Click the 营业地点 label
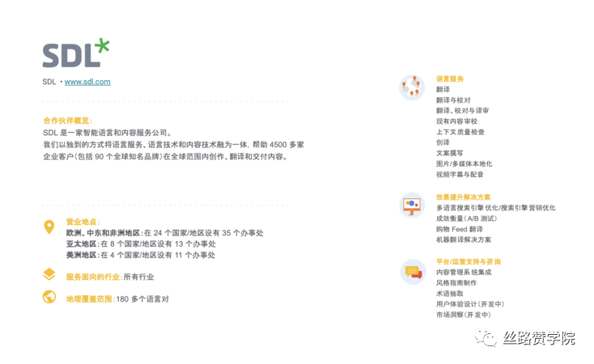 [x=83, y=222]
